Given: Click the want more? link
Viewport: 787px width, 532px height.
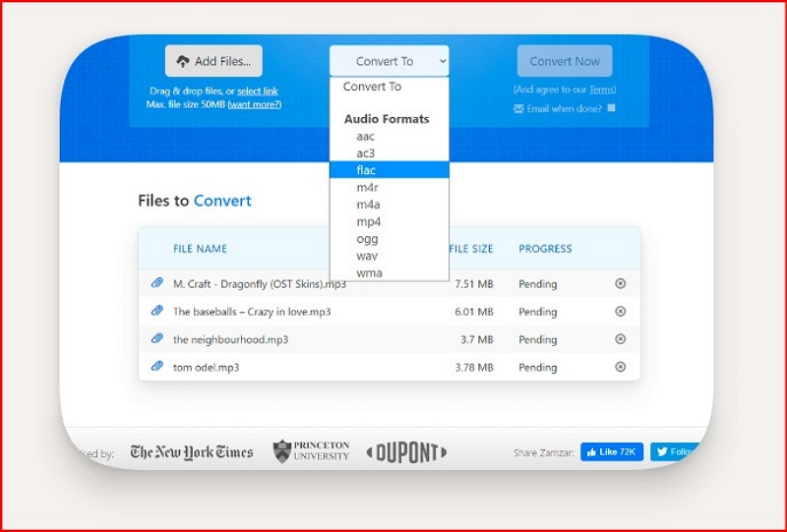Looking at the screenshot, I should [x=255, y=104].
